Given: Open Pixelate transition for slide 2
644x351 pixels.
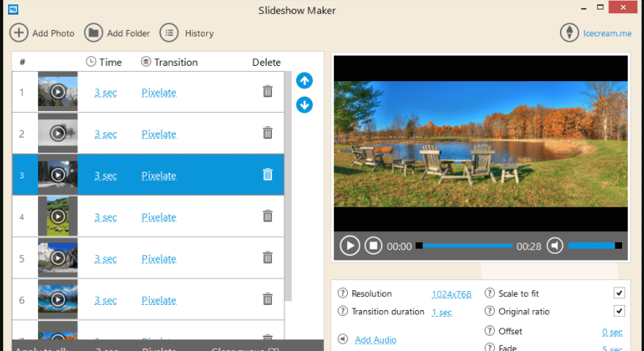Looking at the screenshot, I should coord(159,134).
